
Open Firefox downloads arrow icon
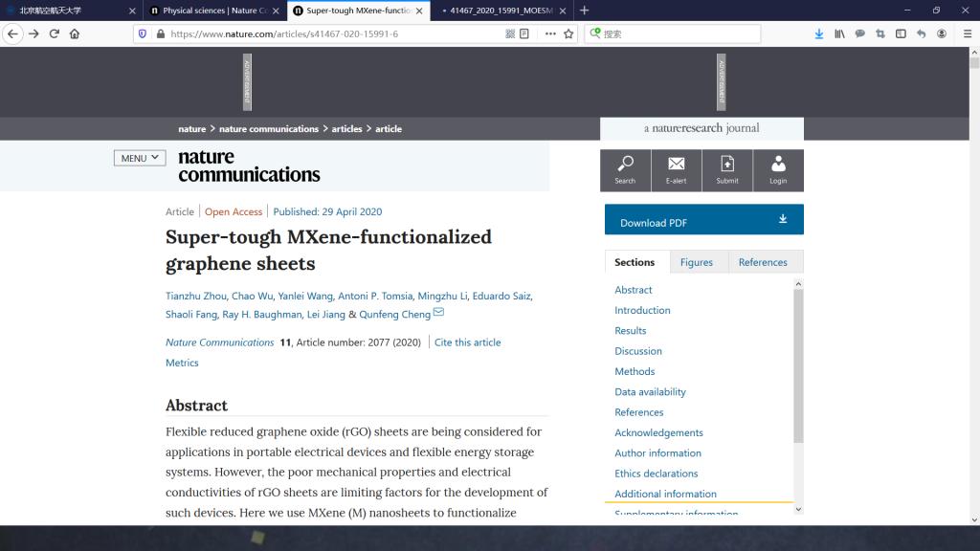pos(819,33)
